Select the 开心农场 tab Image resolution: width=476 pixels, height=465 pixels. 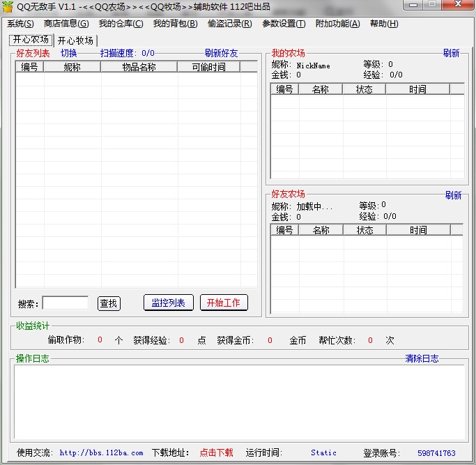(30, 40)
